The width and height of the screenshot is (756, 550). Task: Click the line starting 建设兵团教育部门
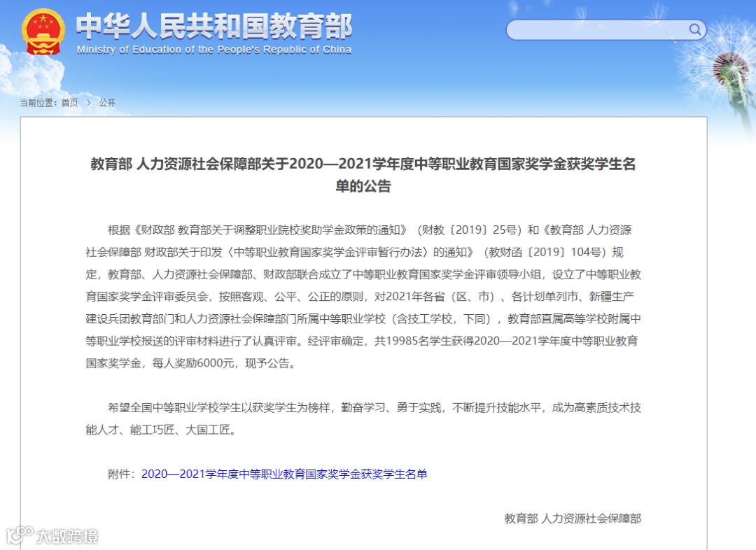[363, 318]
